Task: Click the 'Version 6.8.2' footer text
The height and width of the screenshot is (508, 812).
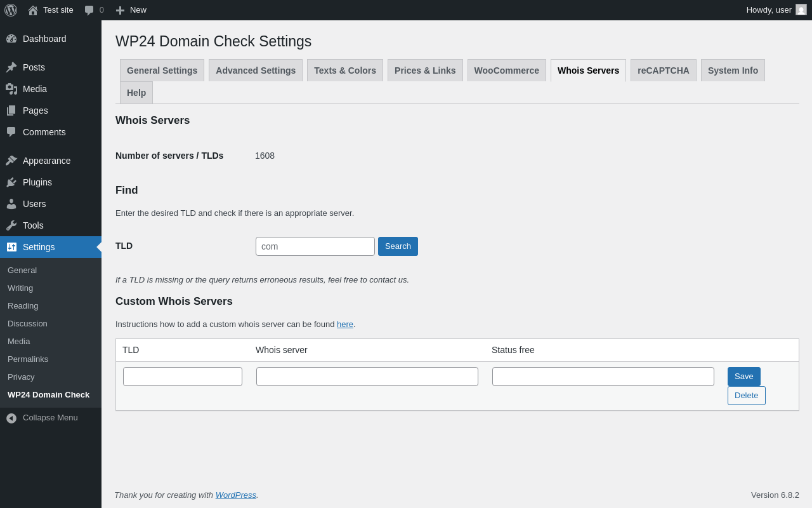Action: click(775, 495)
